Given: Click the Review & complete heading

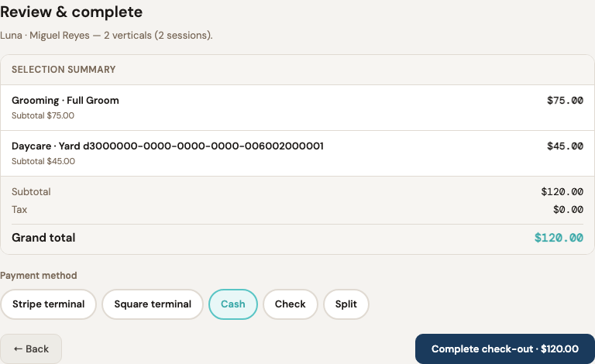Looking at the screenshot, I should click(71, 12).
